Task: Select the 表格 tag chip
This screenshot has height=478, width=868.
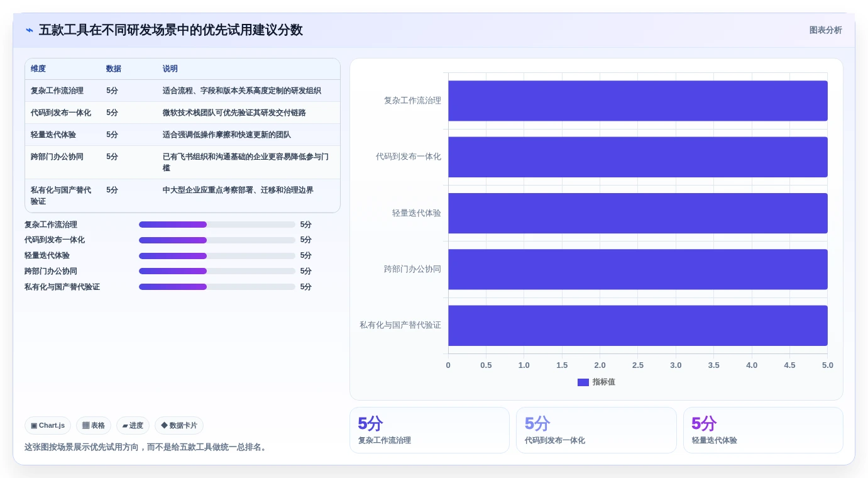Action: [94, 426]
